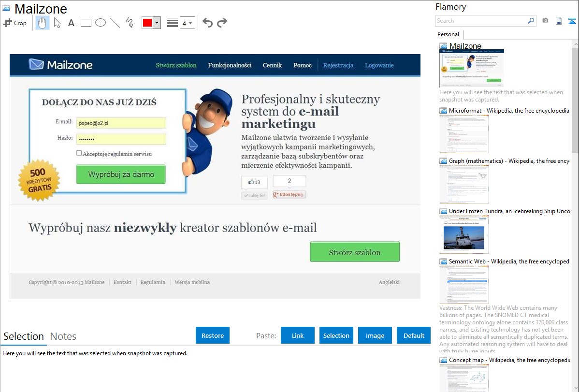Switch to the Personal tab

448,34
